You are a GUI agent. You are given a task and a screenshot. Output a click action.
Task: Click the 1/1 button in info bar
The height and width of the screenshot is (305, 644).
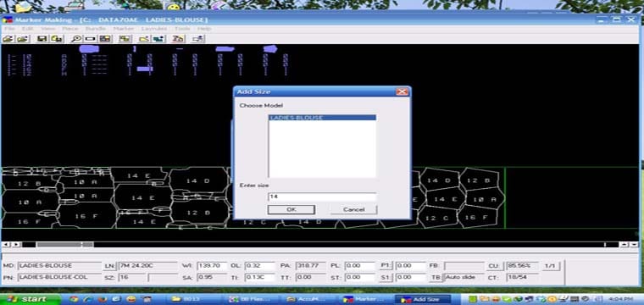(x=550, y=265)
